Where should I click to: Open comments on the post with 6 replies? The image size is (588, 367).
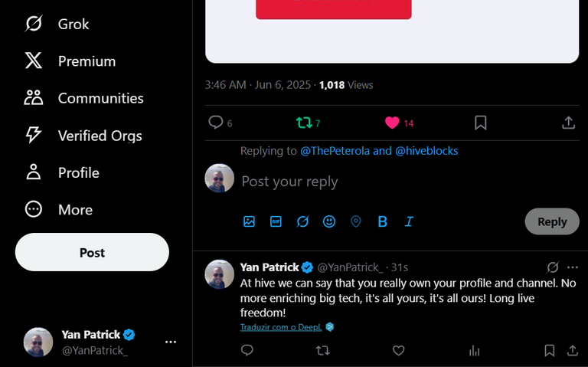click(x=220, y=123)
